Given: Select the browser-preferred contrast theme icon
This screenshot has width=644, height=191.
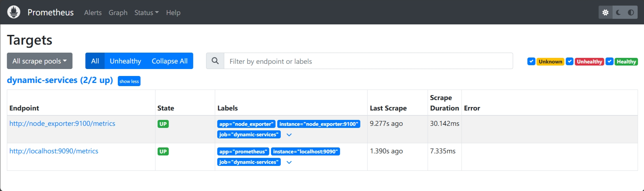Looking at the screenshot, I should point(631,13).
